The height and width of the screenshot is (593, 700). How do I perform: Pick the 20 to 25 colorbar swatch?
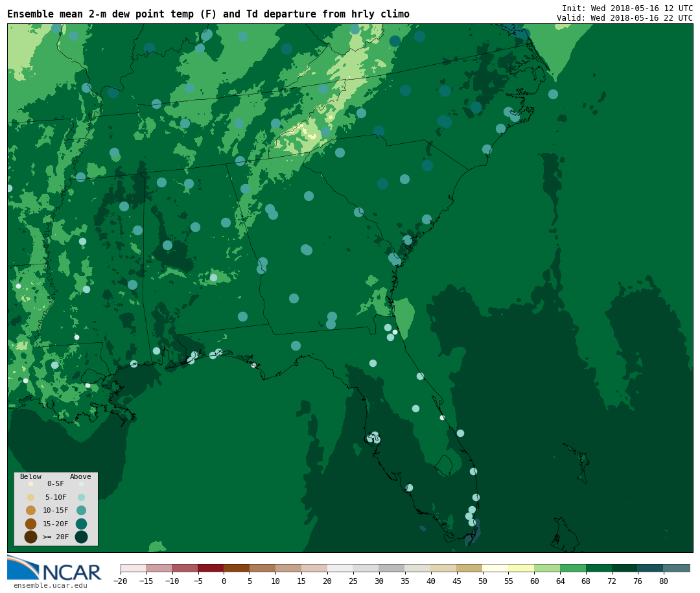341,568
